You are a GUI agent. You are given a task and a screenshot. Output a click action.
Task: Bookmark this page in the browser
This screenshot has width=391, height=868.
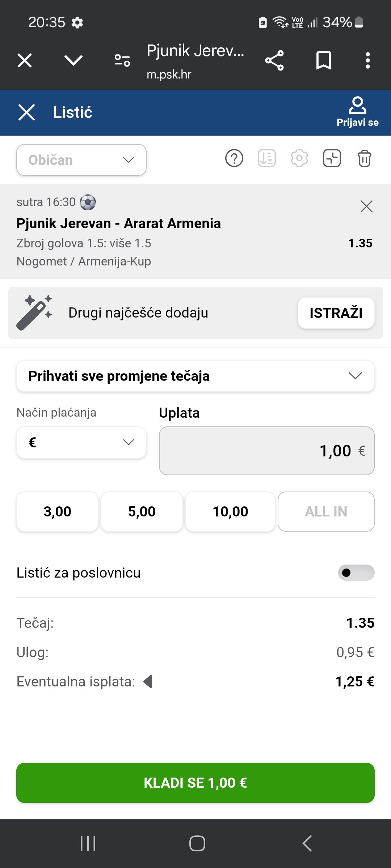[323, 60]
